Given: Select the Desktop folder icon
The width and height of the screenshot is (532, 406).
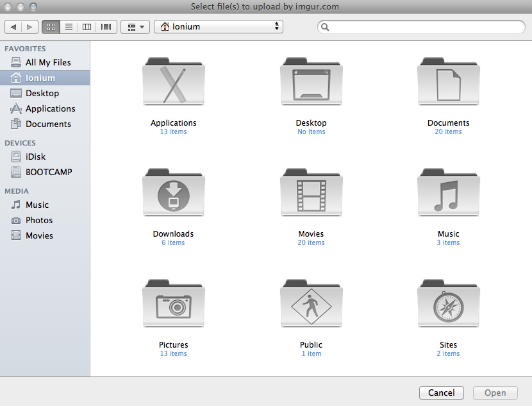Looking at the screenshot, I should coord(312,81).
